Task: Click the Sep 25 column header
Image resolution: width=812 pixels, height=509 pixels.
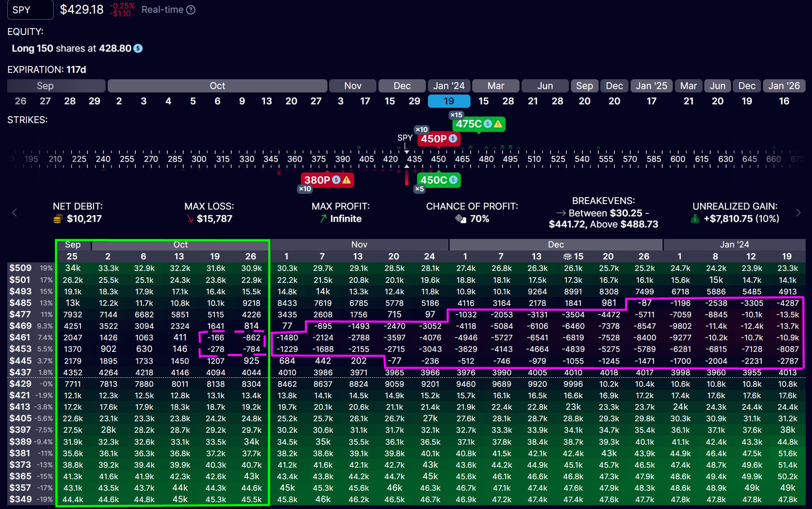Action: coord(72,256)
